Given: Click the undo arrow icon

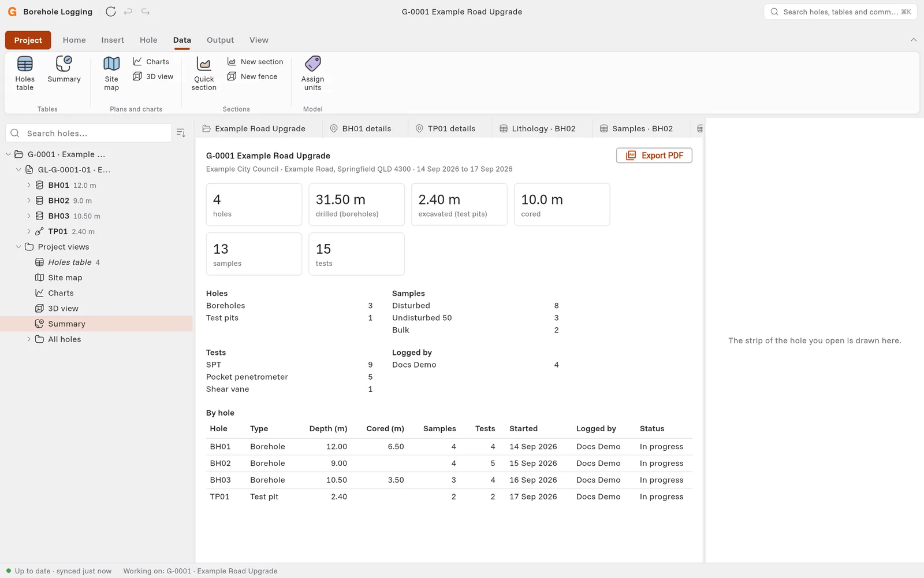Looking at the screenshot, I should click(x=128, y=12).
